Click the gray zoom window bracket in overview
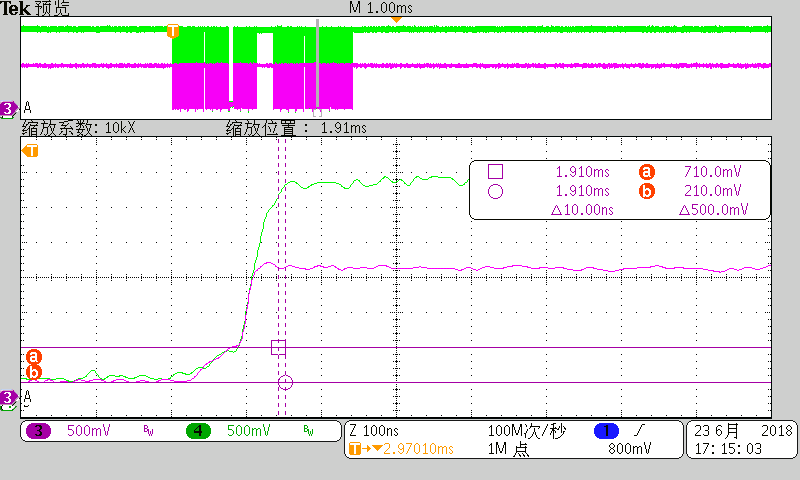Viewport: 800px width, 480px height. click(x=317, y=68)
